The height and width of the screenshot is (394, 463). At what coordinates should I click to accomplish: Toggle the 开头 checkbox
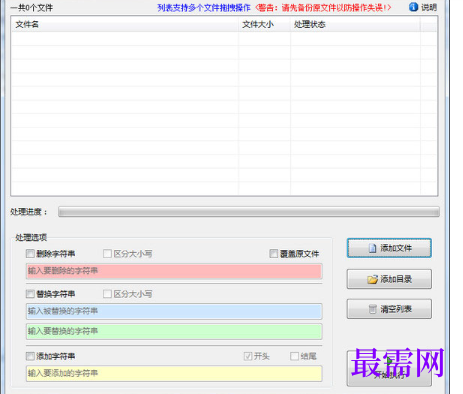(x=248, y=356)
